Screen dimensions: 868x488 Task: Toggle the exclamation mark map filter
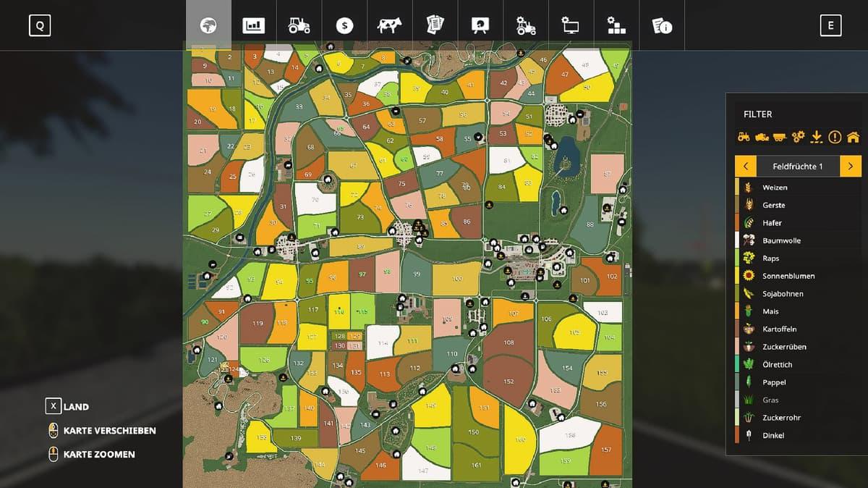pos(835,136)
